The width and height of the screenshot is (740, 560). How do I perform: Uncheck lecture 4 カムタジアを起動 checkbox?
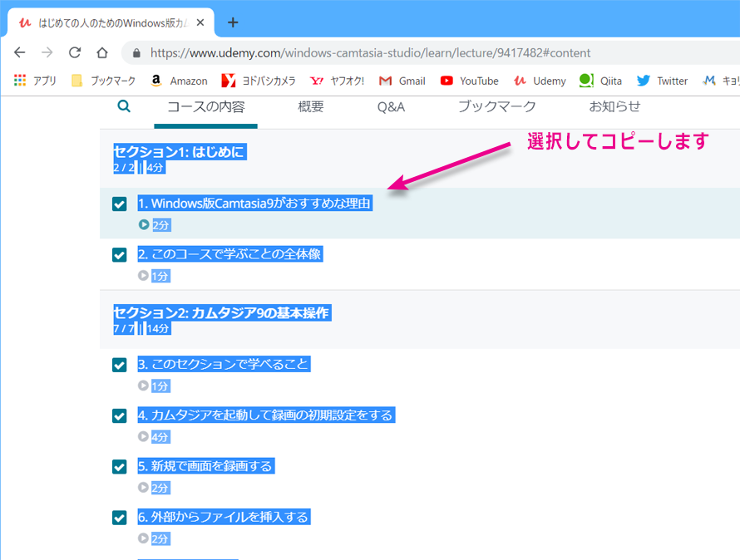coord(120,415)
